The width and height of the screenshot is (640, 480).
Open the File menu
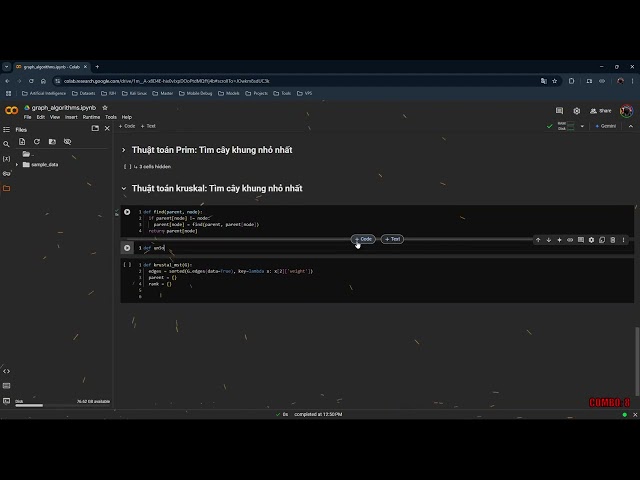coord(27,117)
